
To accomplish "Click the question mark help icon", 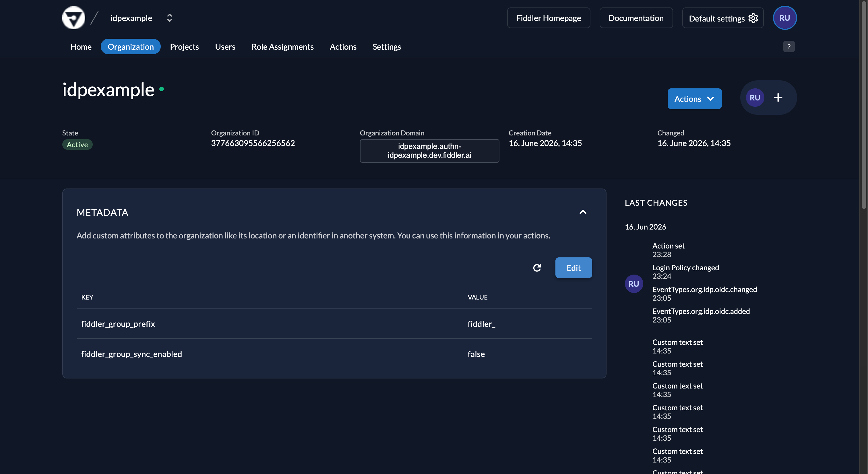I will pyautogui.click(x=788, y=46).
